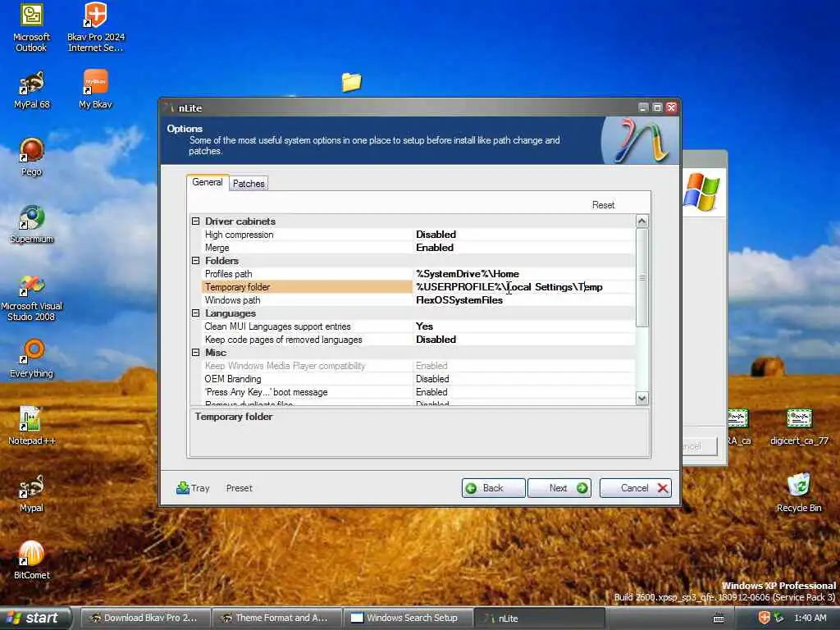The height and width of the screenshot is (630, 840).
Task: Switch to Theme Format taskbar item
Action: pos(276,619)
